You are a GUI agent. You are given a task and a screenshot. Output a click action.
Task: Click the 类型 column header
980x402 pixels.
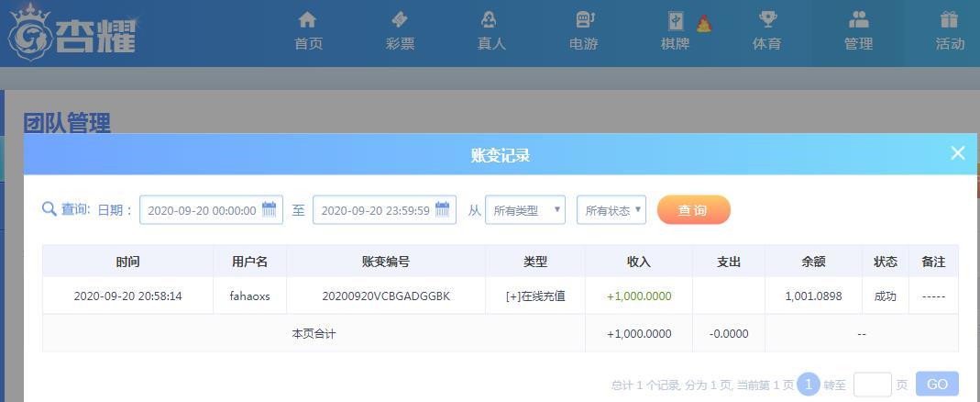point(535,262)
